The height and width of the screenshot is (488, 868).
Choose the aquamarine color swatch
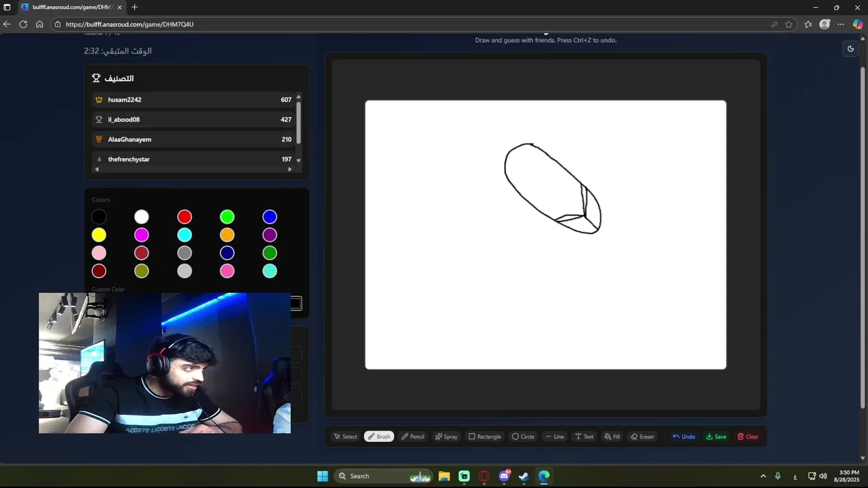pos(270,271)
